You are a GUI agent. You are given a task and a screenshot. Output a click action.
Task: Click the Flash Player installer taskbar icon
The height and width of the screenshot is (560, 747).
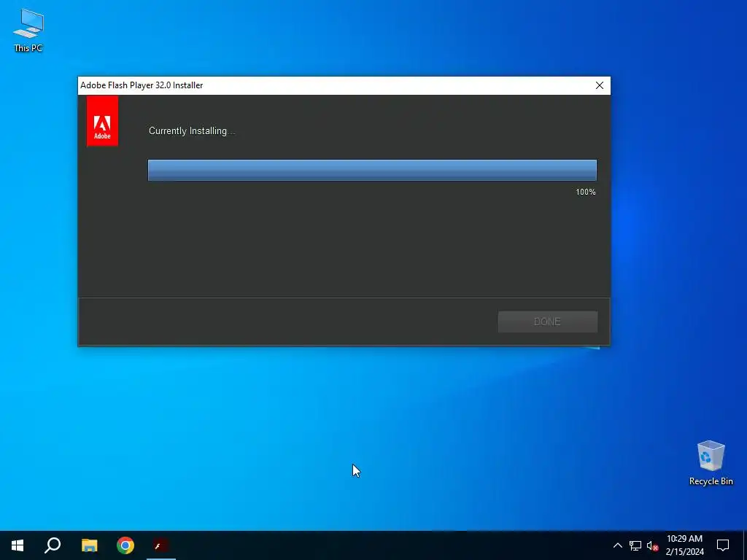tap(161, 545)
